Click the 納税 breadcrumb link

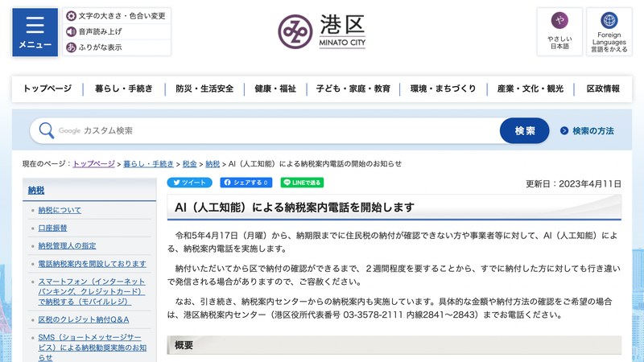(x=213, y=164)
